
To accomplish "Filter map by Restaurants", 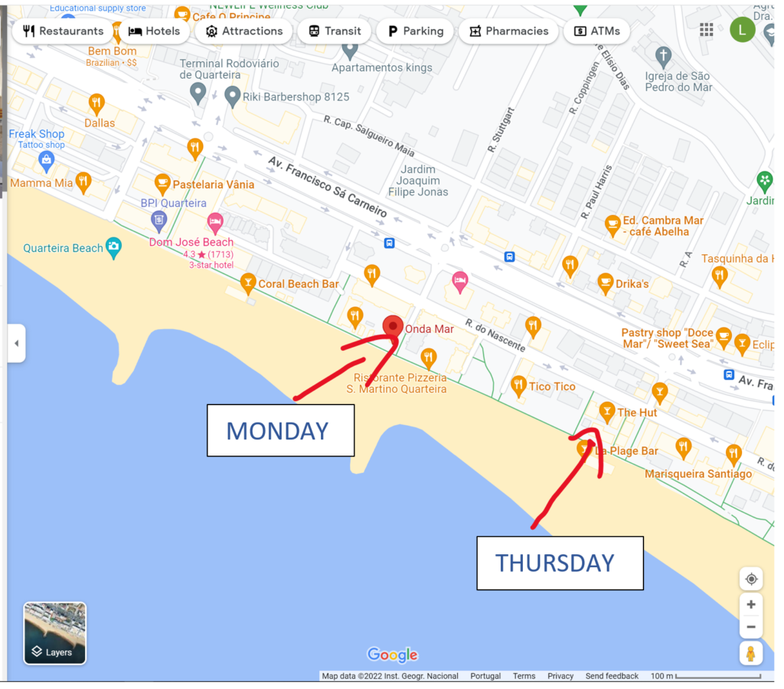I will (64, 31).
